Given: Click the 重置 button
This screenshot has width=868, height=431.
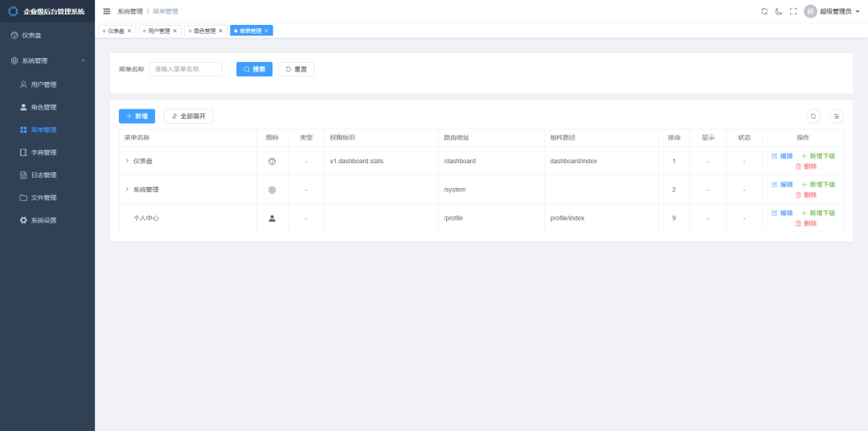Looking at the screenshot, I should tap(296, 69).
